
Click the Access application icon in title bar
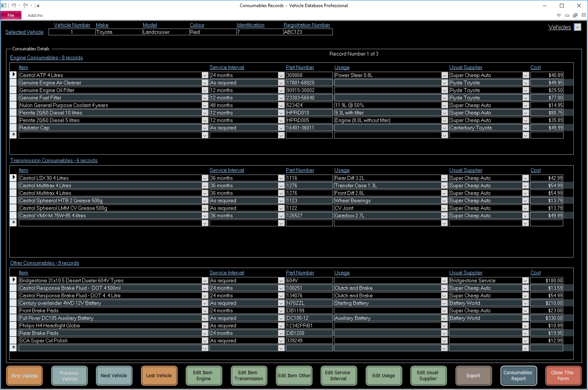[4, 6]
